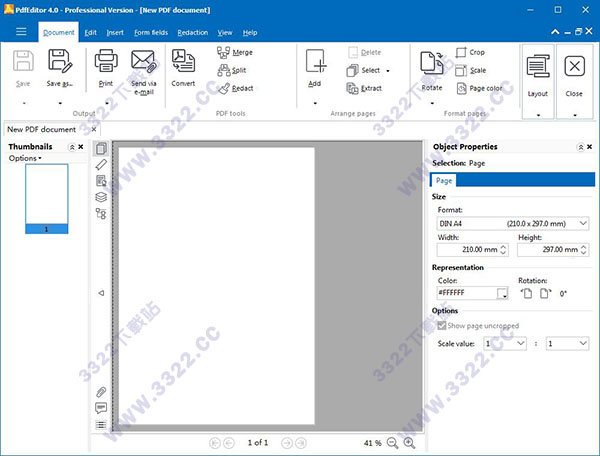Select page 1 thumbnail
Screen dimensions: 600x456
coord(47,199)
